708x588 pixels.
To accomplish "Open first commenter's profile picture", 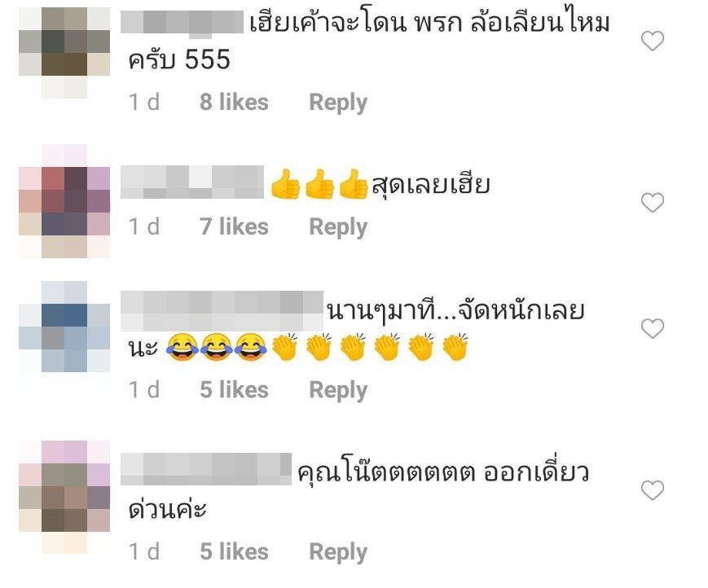I will pyautogui.click(x=64, y=53).
